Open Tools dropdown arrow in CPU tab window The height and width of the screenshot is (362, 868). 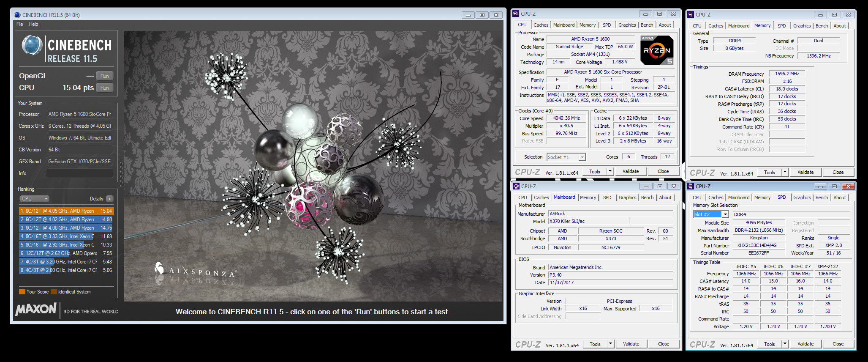coord(610,171)
